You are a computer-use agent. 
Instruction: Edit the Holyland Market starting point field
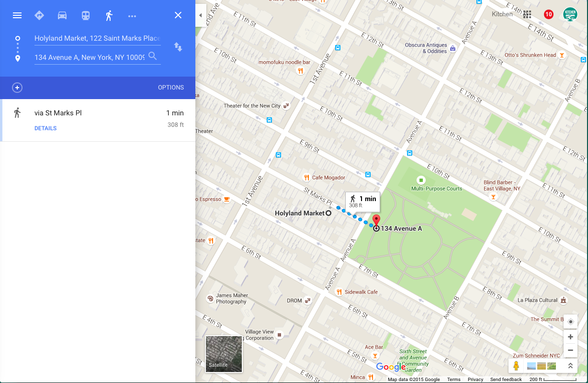97,38
